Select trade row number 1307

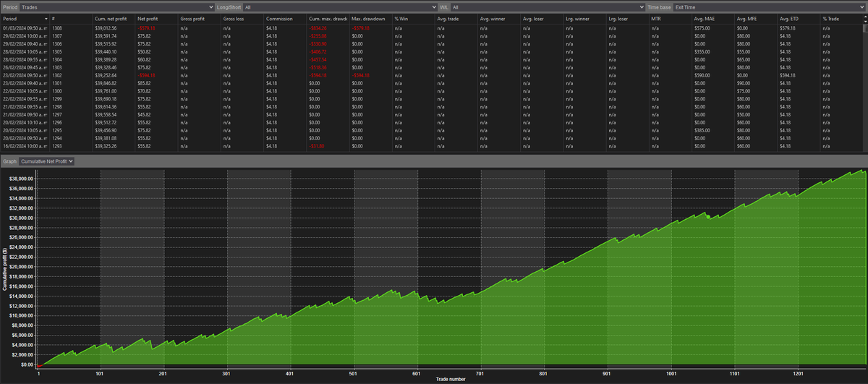431,35
